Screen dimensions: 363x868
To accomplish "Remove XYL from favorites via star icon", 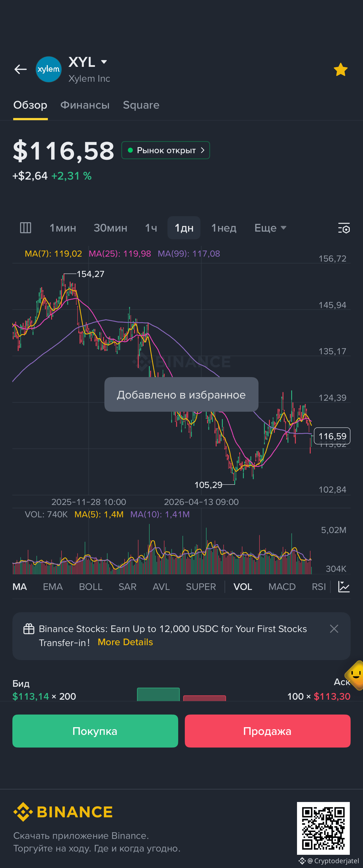I will [x=340, y=70].
